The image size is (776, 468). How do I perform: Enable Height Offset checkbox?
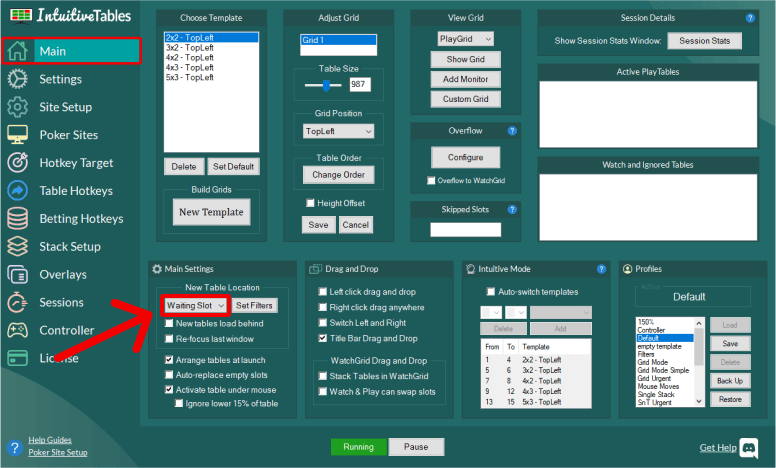pos(310,203)
